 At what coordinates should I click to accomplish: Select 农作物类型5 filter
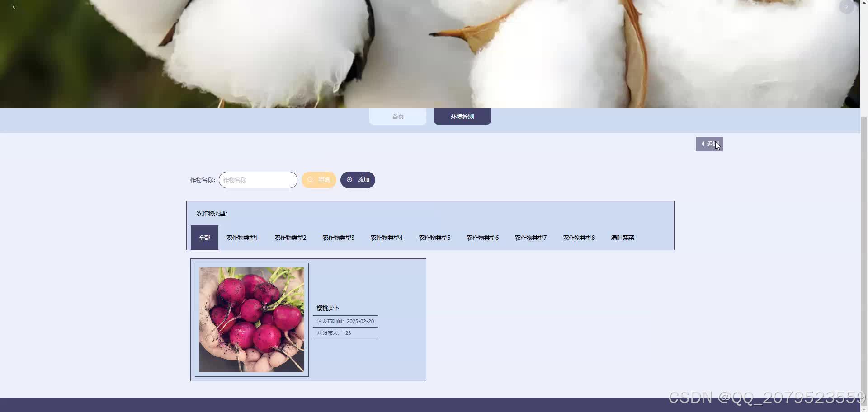[x=434, y=238]
